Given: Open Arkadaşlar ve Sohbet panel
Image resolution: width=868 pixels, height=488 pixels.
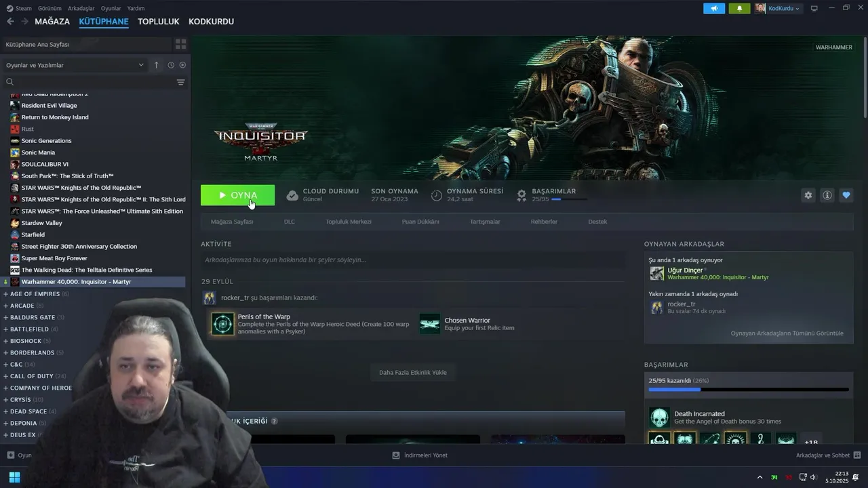Looking at the screenshot, I should [828, 455].
